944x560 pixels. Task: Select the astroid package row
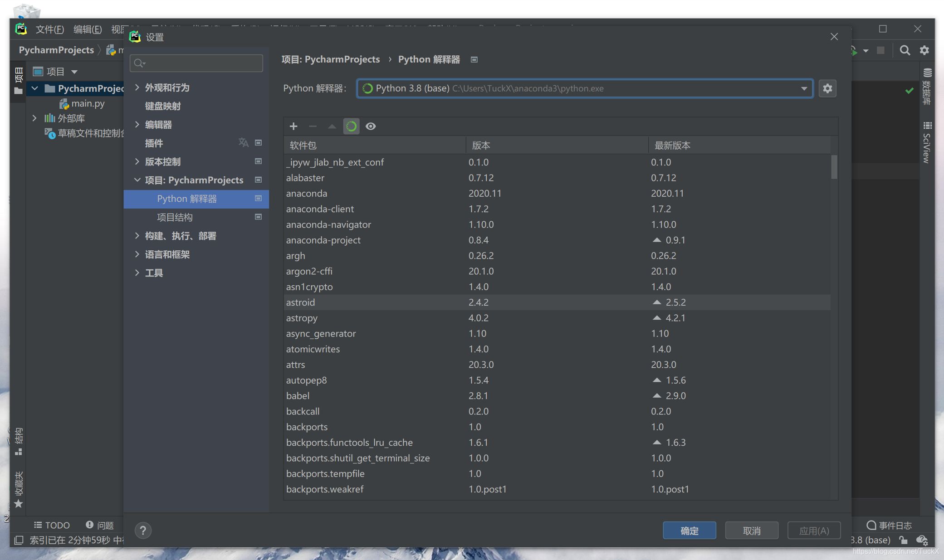pos(557,302)
